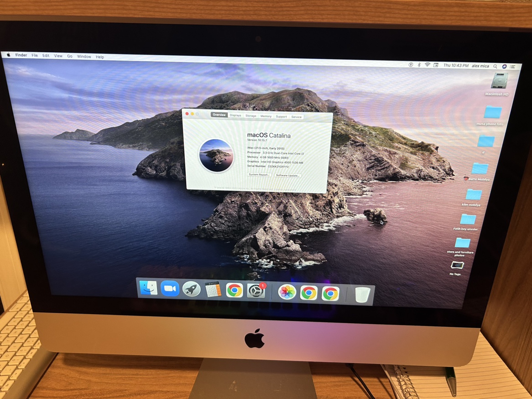The image size is (532, 399).
Task: Open the Finder menu in menu bar
Action: coord(21,55)
